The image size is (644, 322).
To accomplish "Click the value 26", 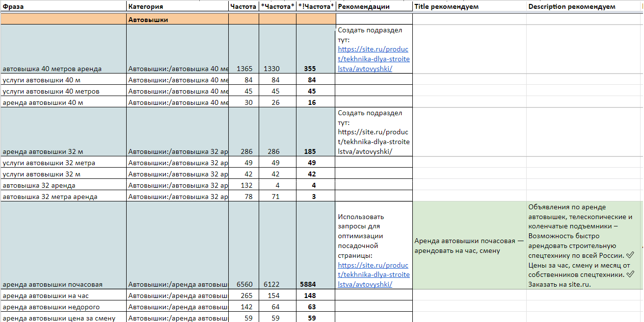I will (x=275, y=102).
